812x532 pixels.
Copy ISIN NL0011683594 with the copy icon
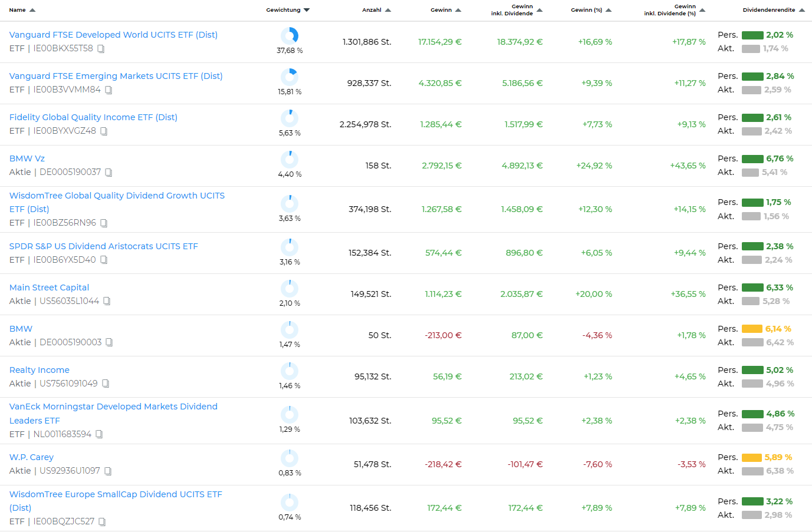99,434
